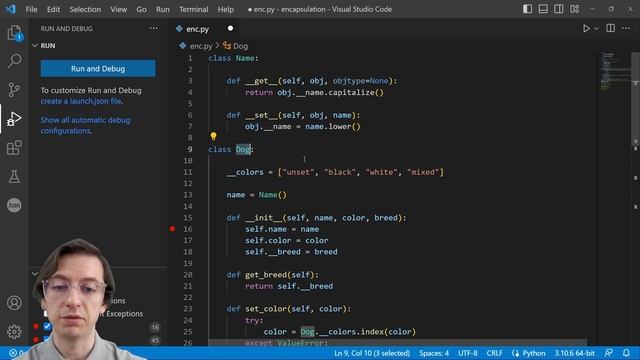Click Show all automatic debug configurations link
The image size is (640, 360).
(85, 125)
